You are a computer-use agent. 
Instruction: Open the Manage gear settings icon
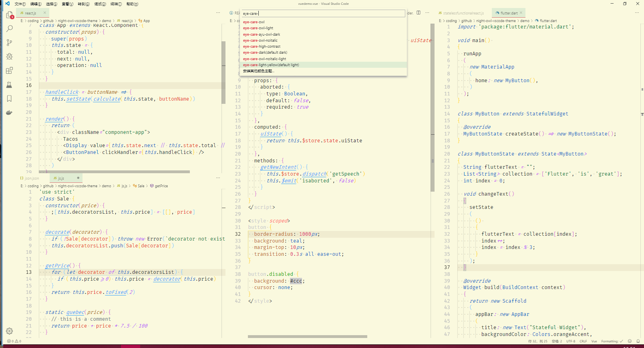tap(10, 331)
